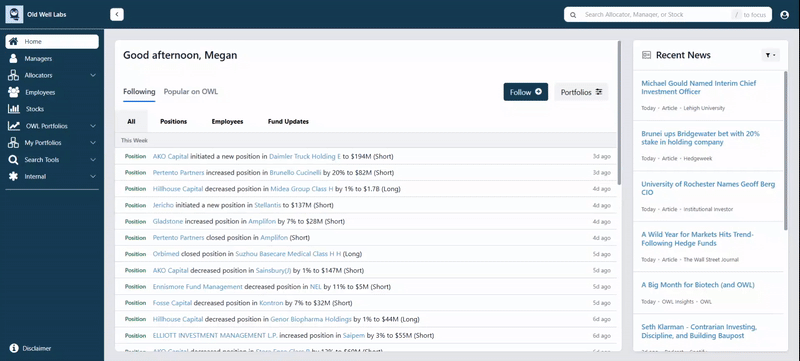Click the Search Tools magnifier icon
This screenshot has height=361, width=800.
click(14, 160)
